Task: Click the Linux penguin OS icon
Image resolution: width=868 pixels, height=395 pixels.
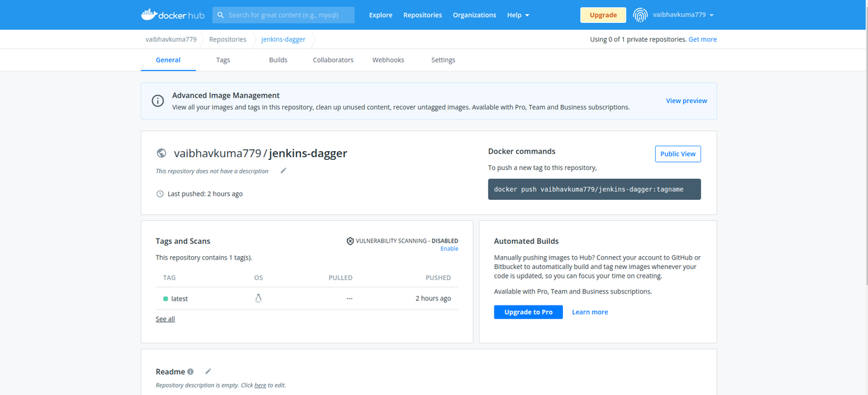Action: point(258,298)
